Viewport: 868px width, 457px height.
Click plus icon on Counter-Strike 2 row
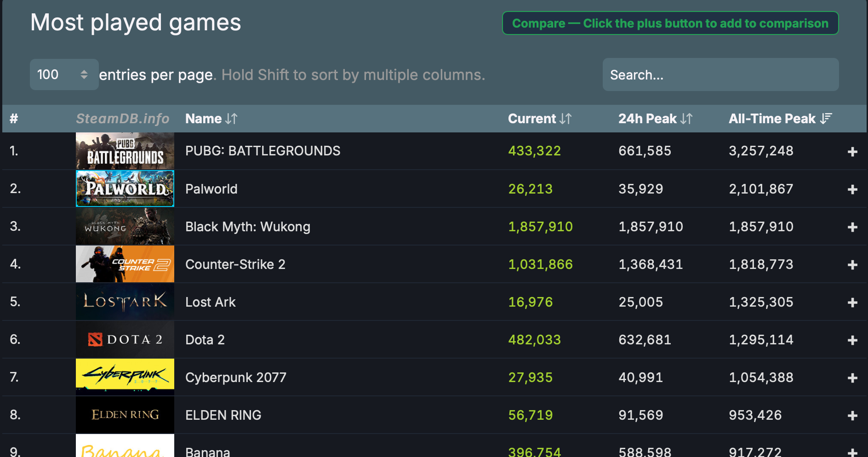(x=852, y=264)
